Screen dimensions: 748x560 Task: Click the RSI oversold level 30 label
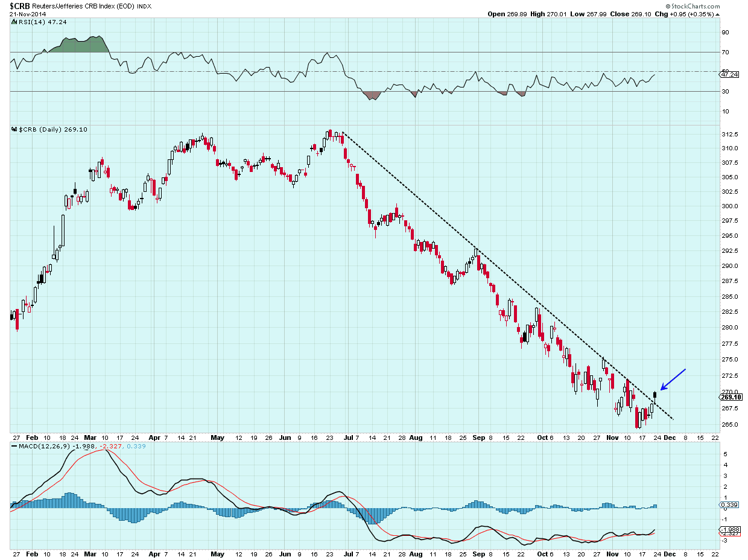(725, 92)
